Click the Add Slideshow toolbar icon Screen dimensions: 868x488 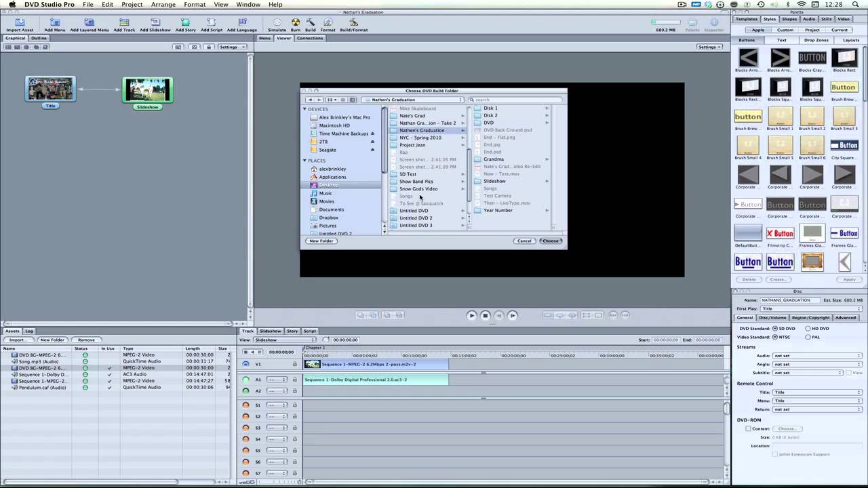coord(155,22)
